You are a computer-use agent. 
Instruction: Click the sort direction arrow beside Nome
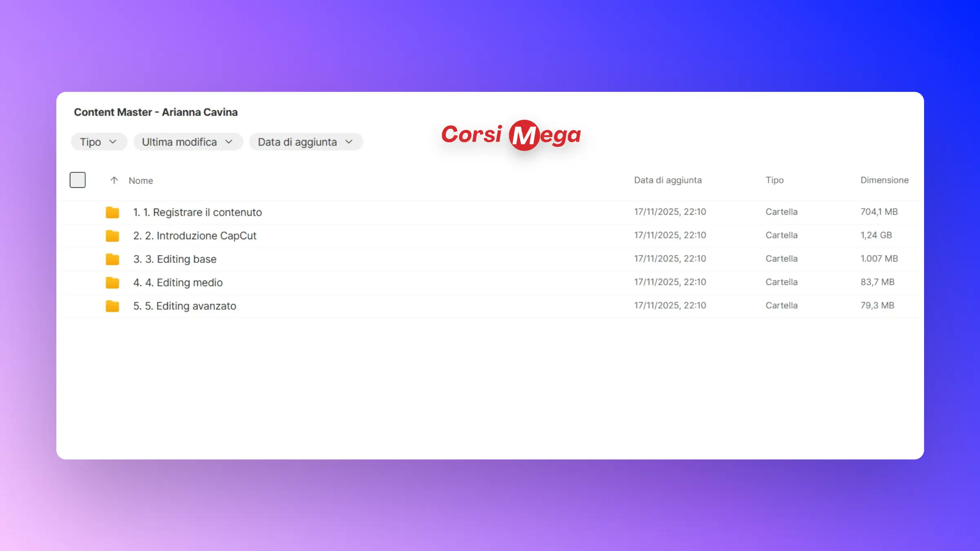tap(114, 180)
